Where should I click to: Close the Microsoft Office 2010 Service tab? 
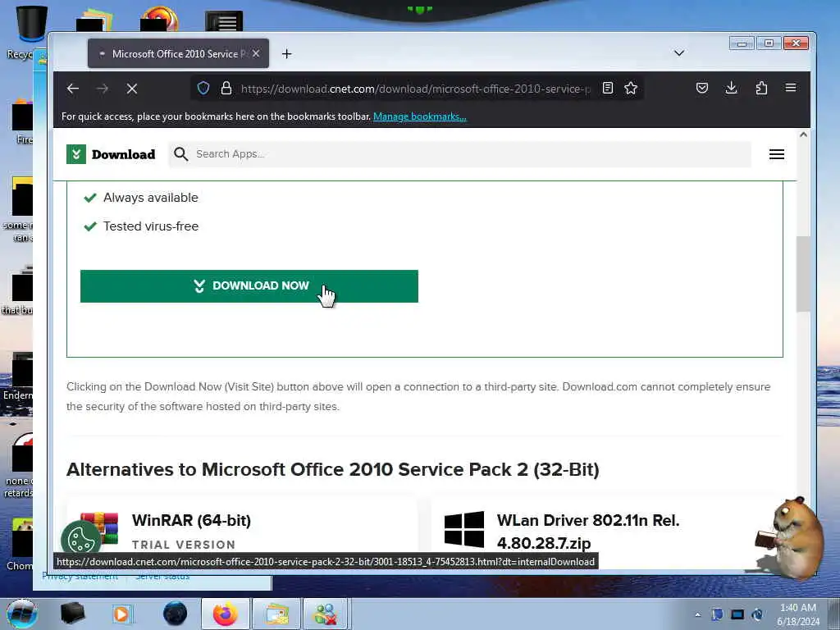click(256, 53)
